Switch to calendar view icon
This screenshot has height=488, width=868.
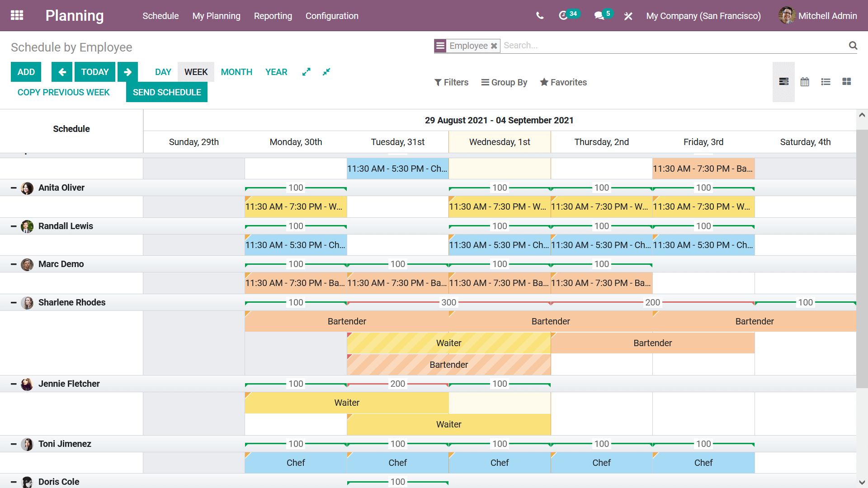tap(805, 82)
